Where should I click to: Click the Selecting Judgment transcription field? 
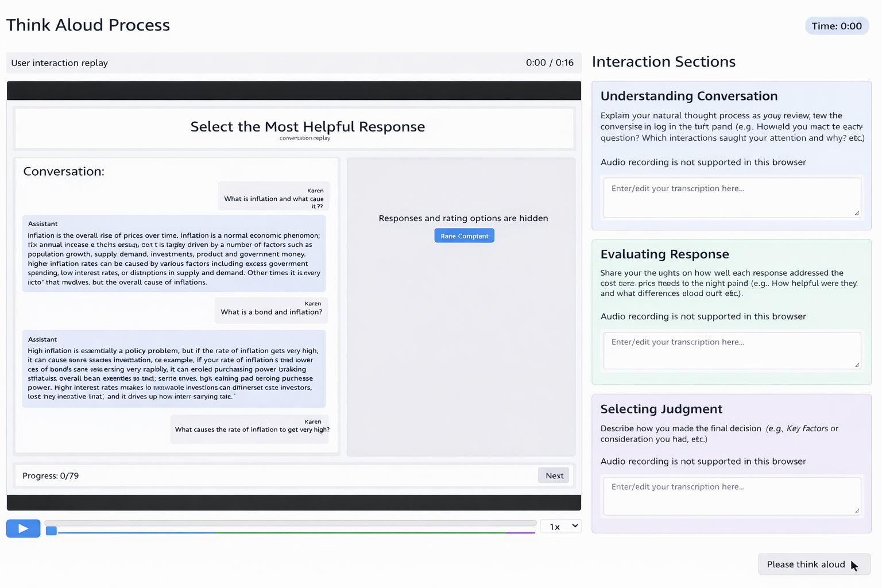pyautogui.click(x=732, y=496)
